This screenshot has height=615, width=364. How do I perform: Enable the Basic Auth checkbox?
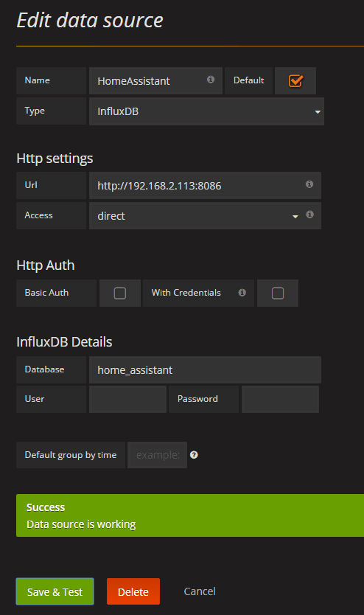[x=120, y=293]
